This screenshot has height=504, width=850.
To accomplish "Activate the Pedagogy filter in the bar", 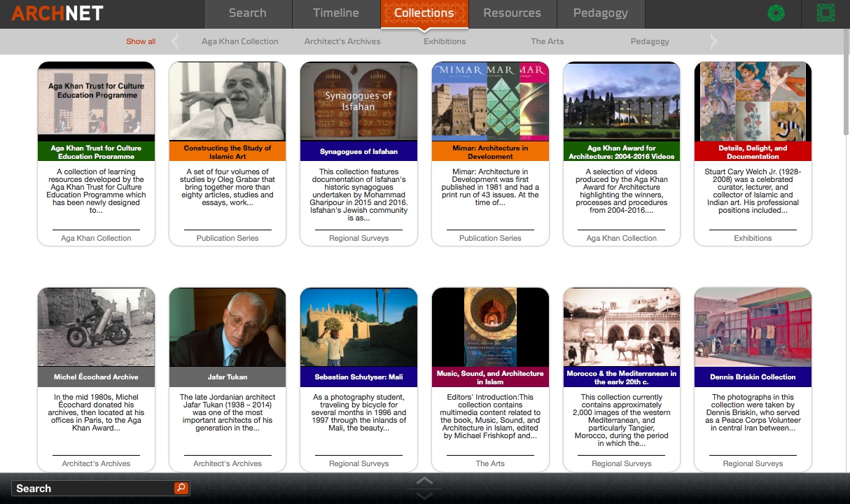I will (x=649, y=41).
